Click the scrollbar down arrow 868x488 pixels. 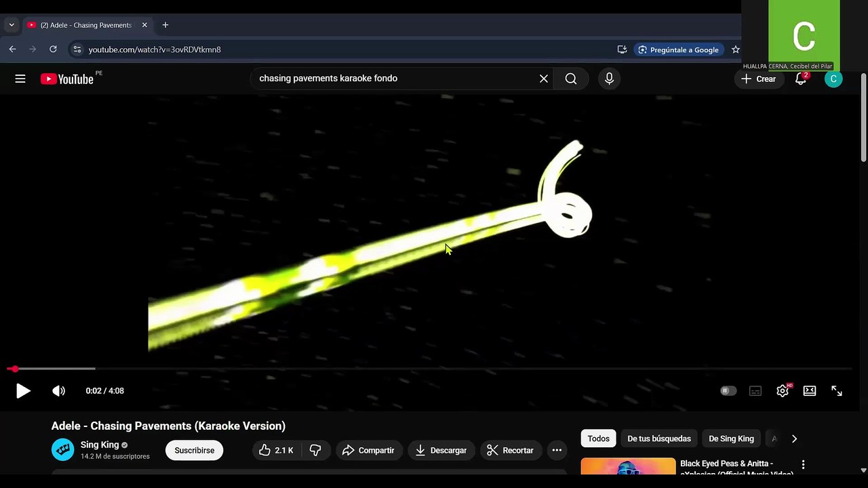(x=863, y=470)
